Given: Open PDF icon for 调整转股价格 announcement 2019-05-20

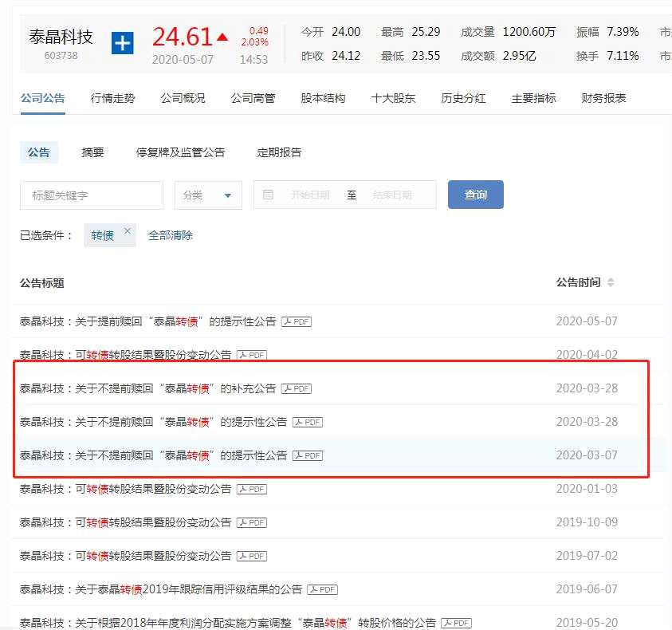Looking at the screenshot, I should [457, 623].
